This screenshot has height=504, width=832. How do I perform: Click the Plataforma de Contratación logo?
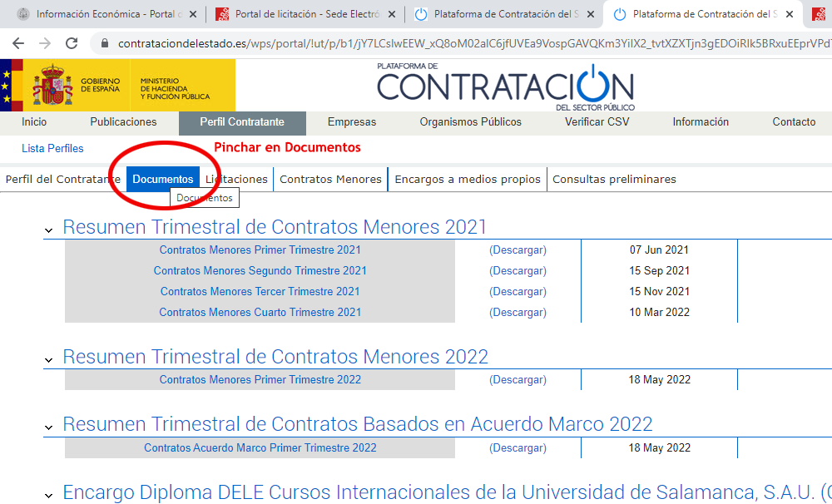(x=506, y=86)
